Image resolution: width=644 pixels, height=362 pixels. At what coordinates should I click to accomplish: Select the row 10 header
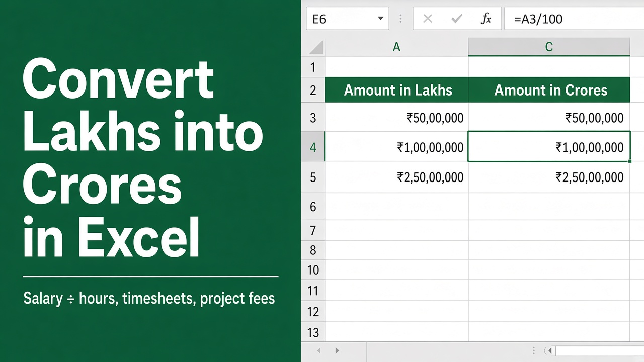(313, 270)
